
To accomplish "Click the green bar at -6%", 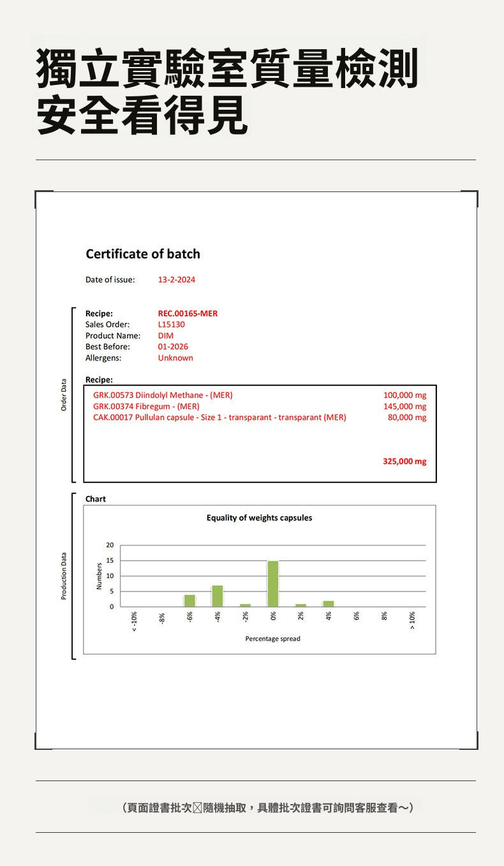I will pos(189,600).
